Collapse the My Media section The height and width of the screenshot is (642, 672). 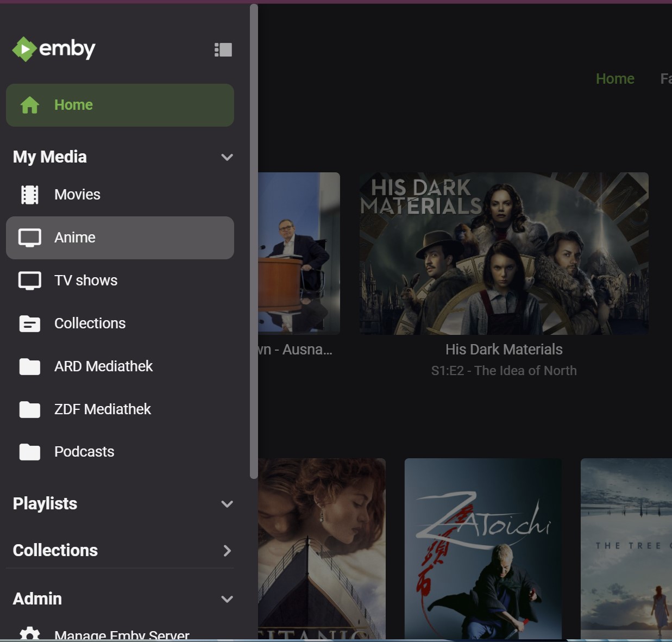pos(227,157)
